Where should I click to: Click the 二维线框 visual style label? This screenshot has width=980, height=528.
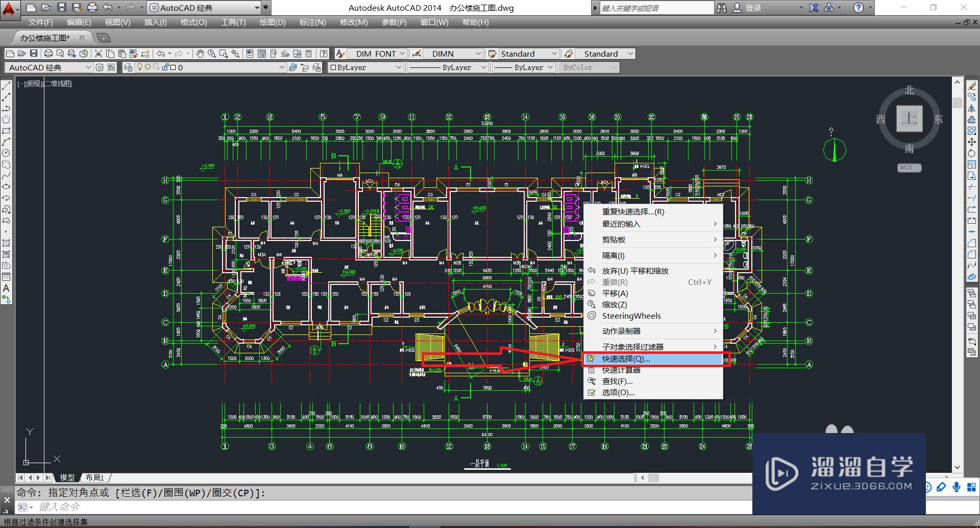(58, 84)
